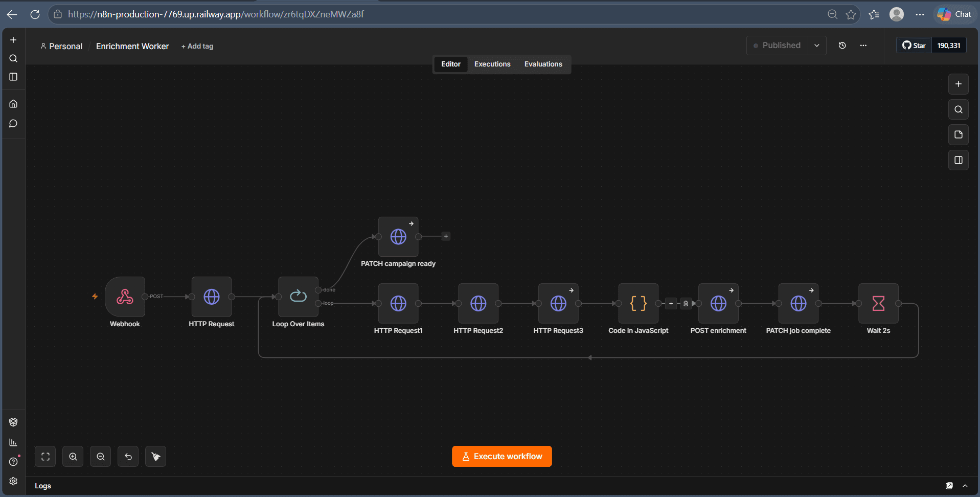Open workflow history clock icon
980x497 pixels.
coord(842,46)
